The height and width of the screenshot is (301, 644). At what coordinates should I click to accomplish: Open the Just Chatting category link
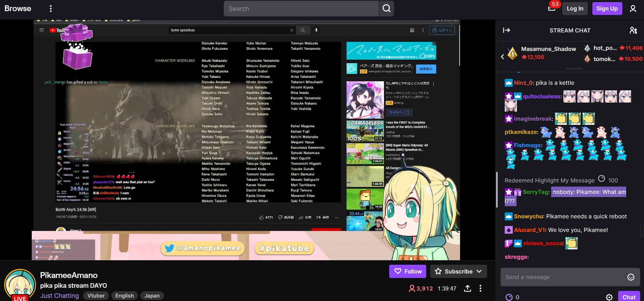pos(59,295)
